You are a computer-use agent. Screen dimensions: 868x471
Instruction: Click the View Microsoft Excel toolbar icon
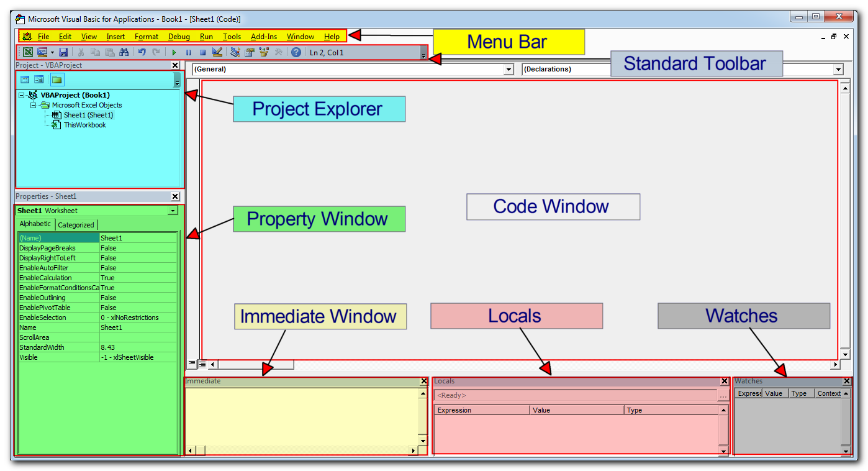28,53
